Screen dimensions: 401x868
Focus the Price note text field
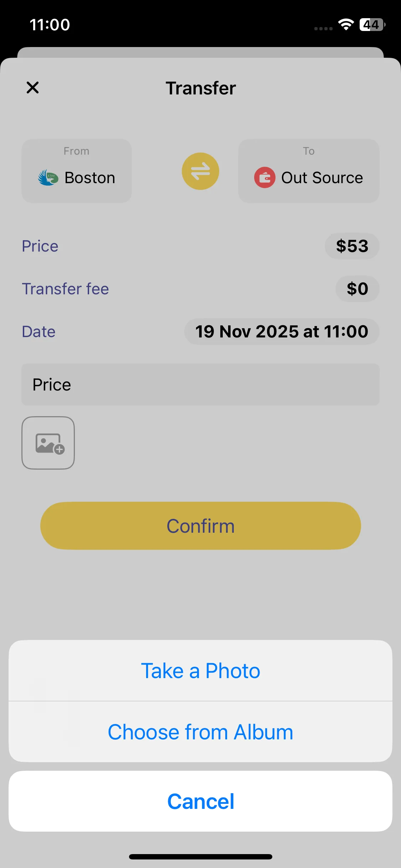[x=200, y=385]
